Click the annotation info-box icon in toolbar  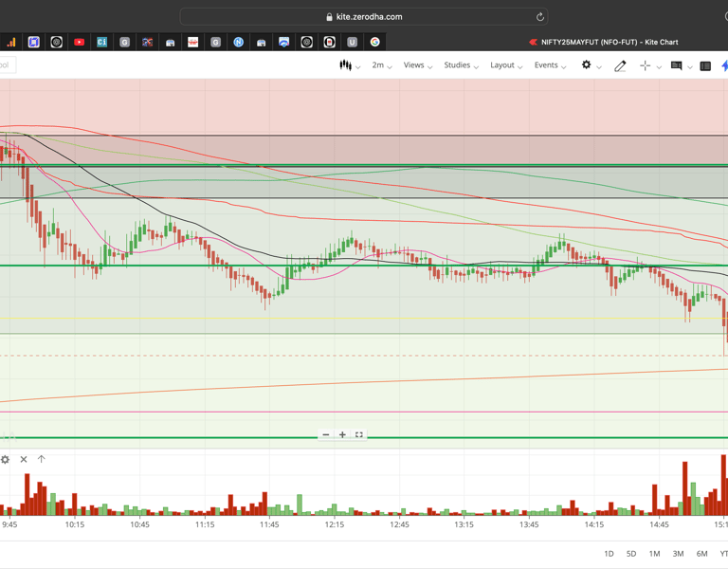click(x=676, y=65)
